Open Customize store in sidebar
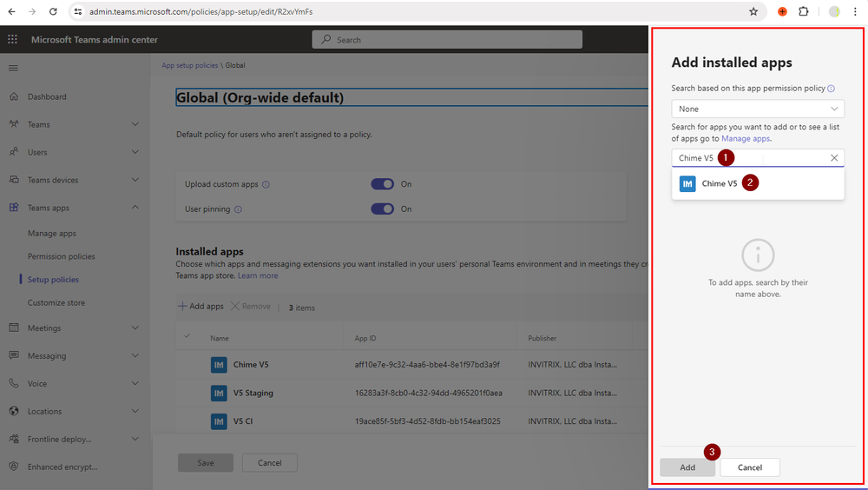The height and width of the screenshot is (490, 868). tap(56, 302)
